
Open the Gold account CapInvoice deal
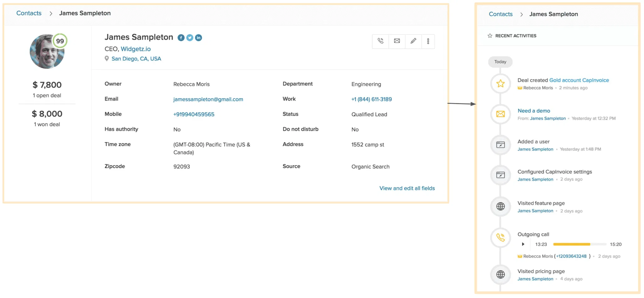point(579,80)
